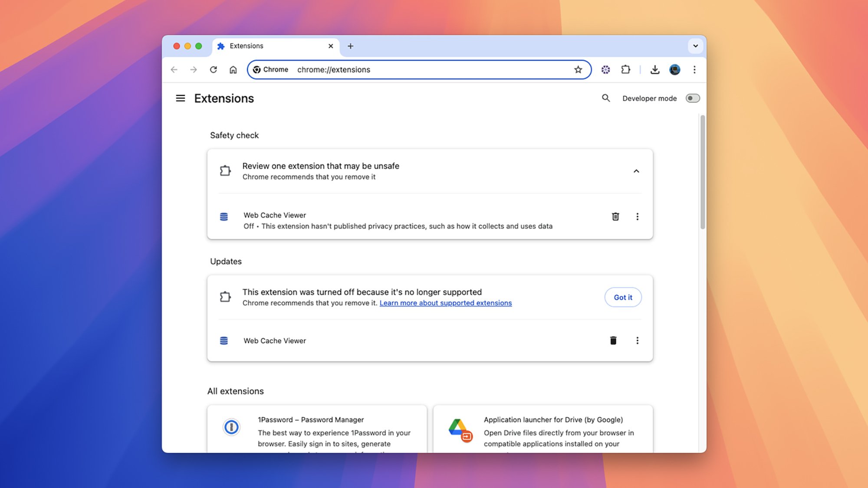Click the Web Cache Viewer extension icon

(224, 216)
